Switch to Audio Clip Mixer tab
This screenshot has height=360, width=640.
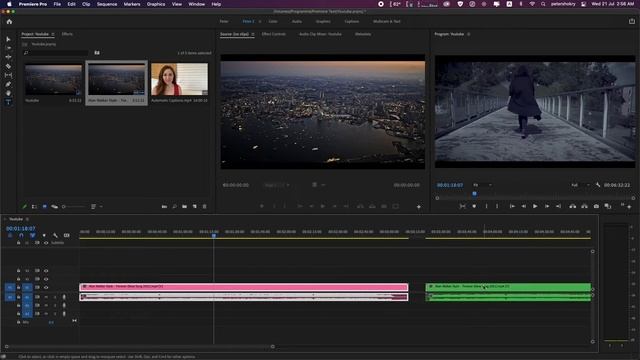pyautogui.click(x=320, y=34)
